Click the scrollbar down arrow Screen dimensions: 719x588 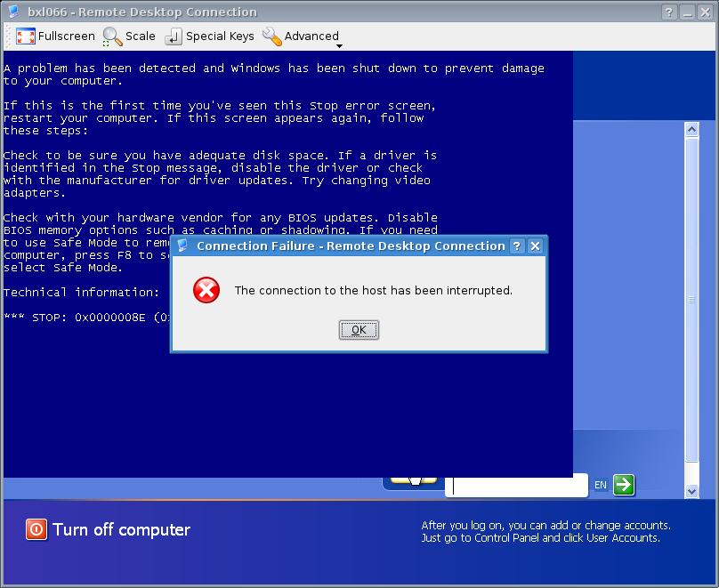691,491
